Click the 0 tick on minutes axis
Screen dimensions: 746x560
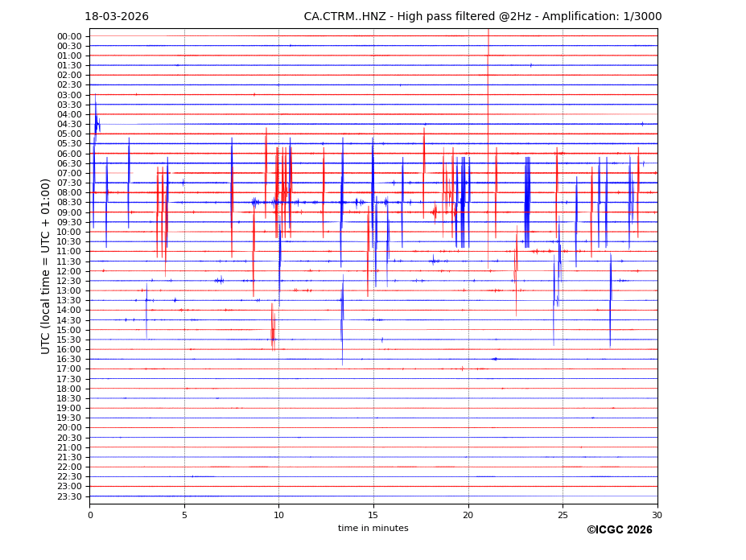click(x=90, y=515)
